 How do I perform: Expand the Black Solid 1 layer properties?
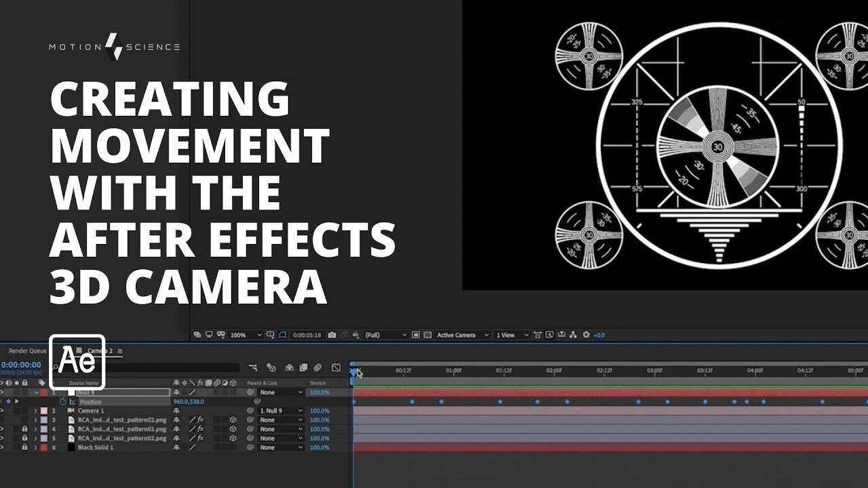click(35, 447)
